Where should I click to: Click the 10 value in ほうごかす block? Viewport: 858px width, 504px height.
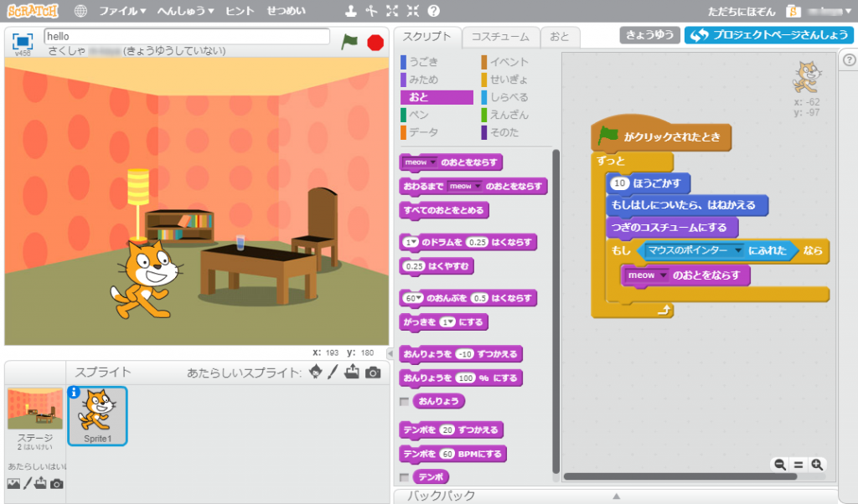619,183
